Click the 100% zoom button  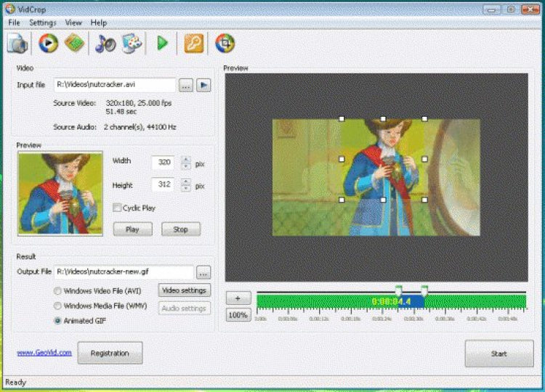pos(238,315)
